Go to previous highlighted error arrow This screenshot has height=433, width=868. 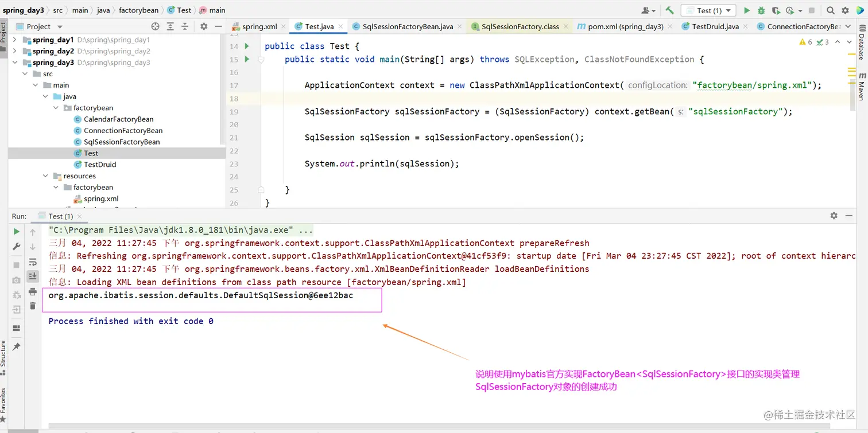838,42
